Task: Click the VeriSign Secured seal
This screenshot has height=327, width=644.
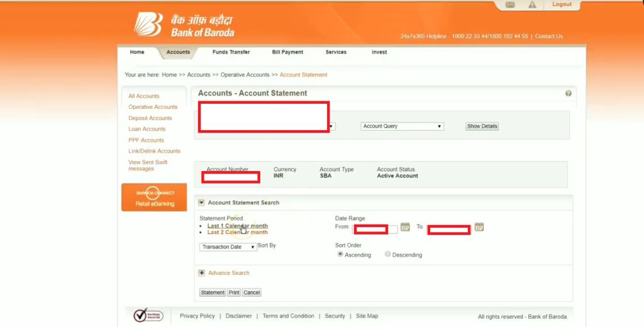Action: coord(148,316)
